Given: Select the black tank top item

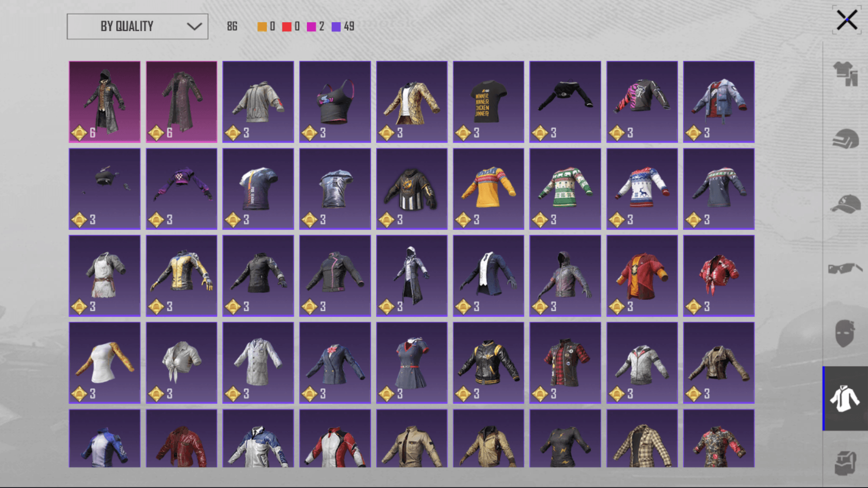Looking at the screenshot, I should click(335, 102).
